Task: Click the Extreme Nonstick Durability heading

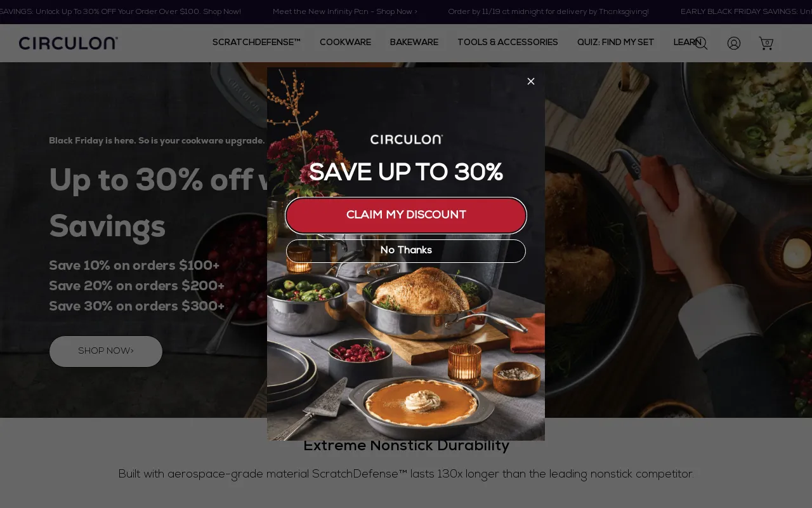Action: click(406, 446)
